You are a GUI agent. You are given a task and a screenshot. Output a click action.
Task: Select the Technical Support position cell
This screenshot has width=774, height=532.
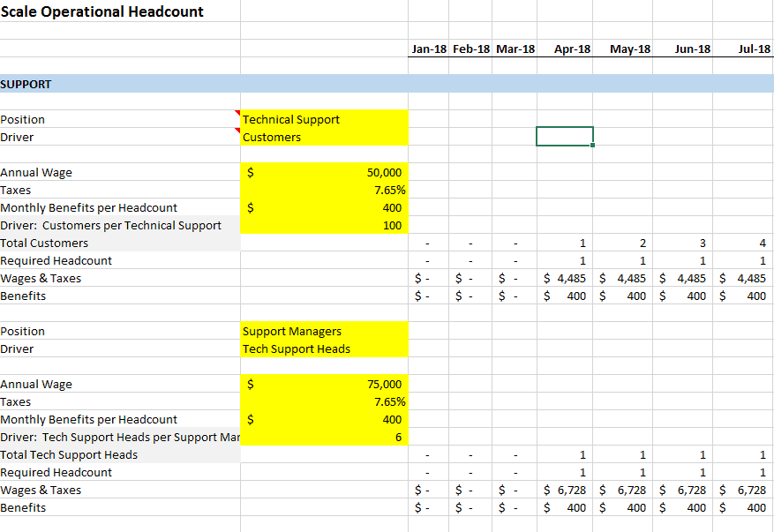(x=324, y=119)
